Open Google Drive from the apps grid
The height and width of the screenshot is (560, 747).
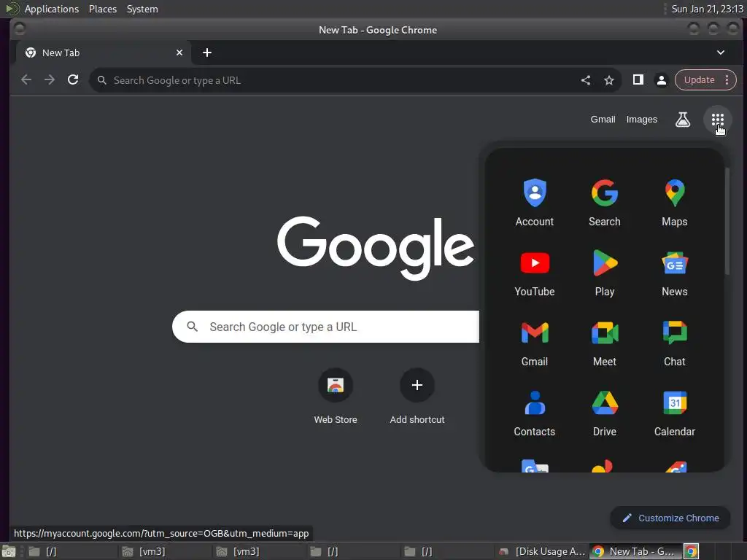[x=605, y=413]
